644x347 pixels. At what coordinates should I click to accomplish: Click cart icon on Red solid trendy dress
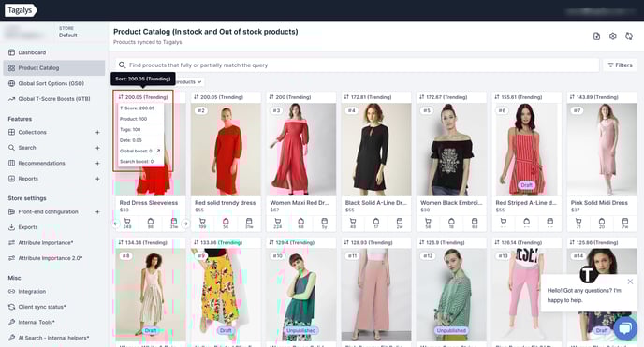click(202, 222)
